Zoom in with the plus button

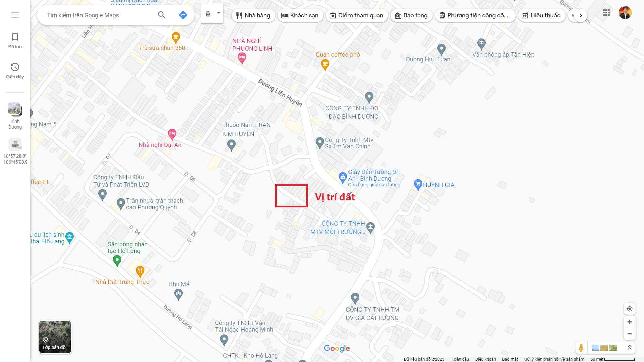[630, 322]
